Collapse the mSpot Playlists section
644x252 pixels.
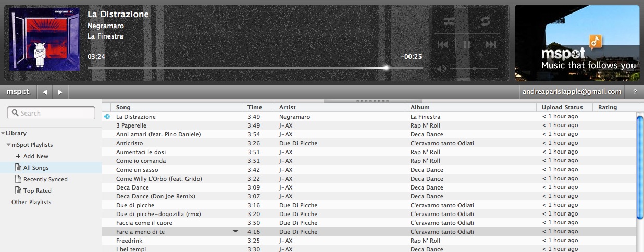coord(8,145)
